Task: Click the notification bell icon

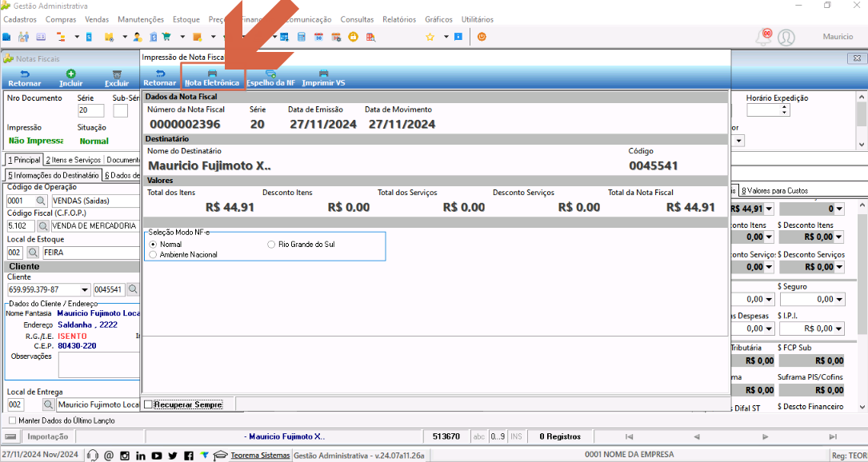Action: click(763, 37)
